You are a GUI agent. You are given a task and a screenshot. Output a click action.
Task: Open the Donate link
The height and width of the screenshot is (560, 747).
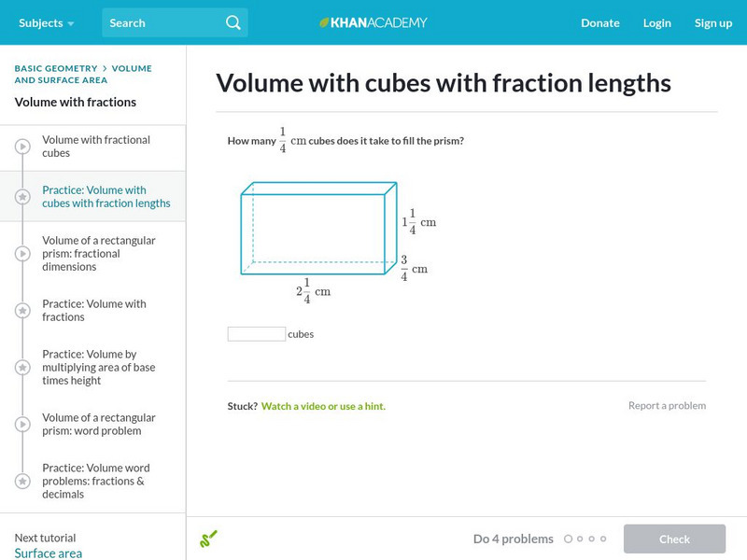point(599,22)
